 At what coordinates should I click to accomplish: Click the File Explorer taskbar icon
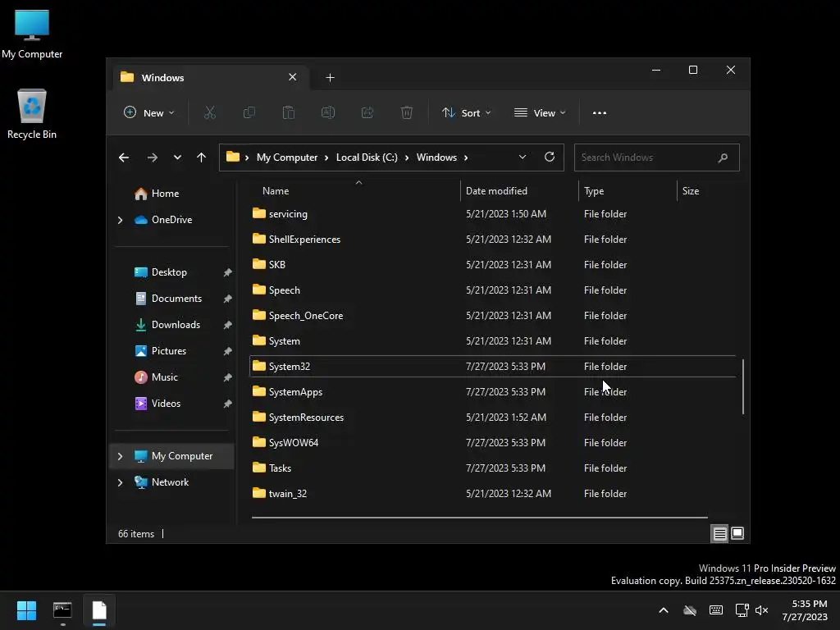coord(99,610)
